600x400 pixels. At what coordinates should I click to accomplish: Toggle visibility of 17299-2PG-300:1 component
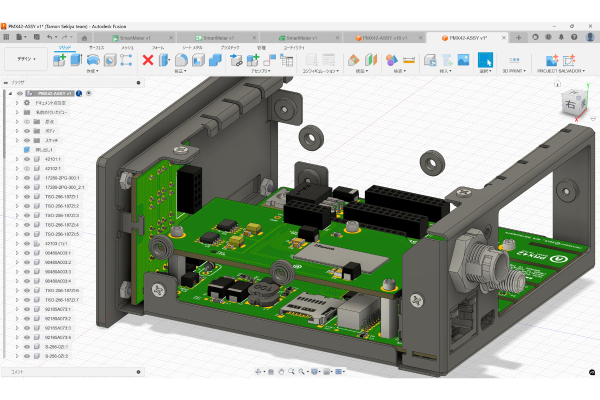coord(27,177)
